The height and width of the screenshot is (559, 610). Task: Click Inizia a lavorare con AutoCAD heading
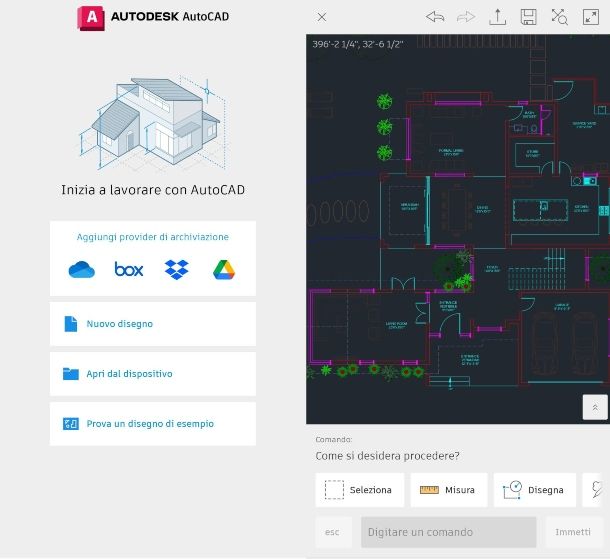[153, 190]
